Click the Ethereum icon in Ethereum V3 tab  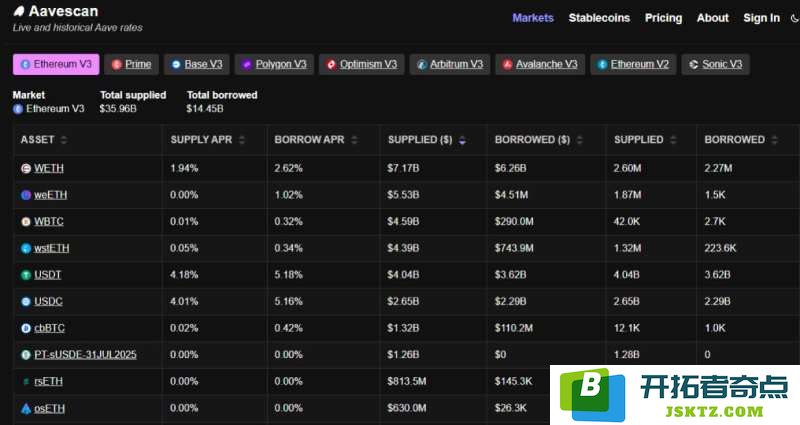[25, 65]
